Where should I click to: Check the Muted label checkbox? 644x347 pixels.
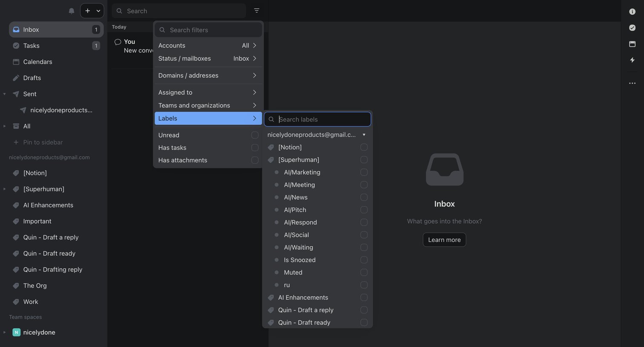pos(364,272)
